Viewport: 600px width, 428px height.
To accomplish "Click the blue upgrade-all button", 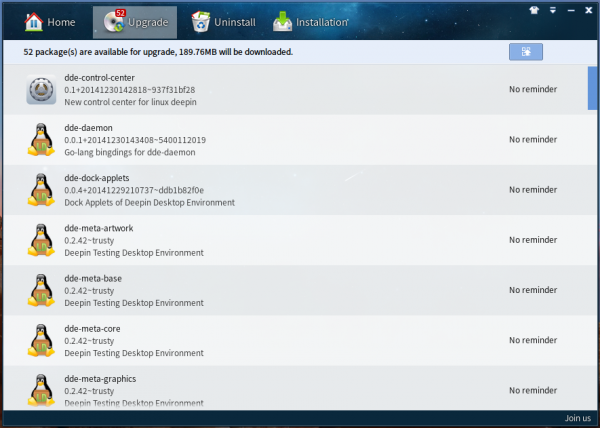I will [526, 52].
